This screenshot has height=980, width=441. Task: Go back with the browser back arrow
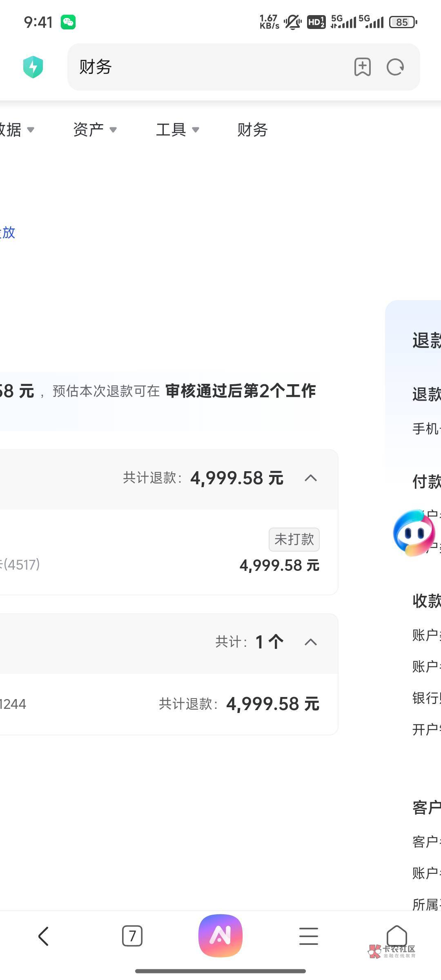pyautogui.click(x=44, y=936)
